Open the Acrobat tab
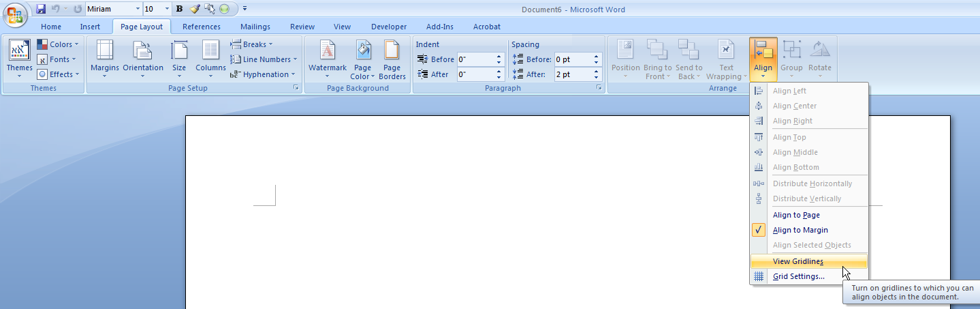Image resolution: width=980 pixels, height=309 pixels. [487, 27]
